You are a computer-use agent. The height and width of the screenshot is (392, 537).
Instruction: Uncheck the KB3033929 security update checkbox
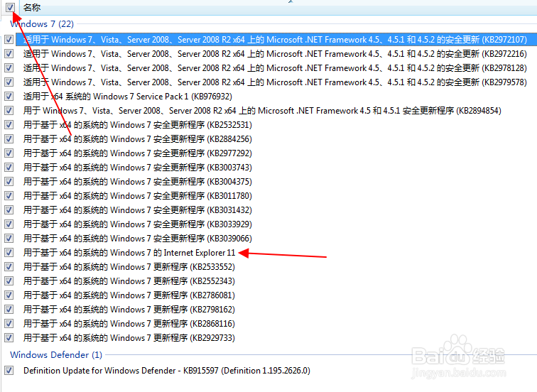pyautogui.click(x=9, y=224)
